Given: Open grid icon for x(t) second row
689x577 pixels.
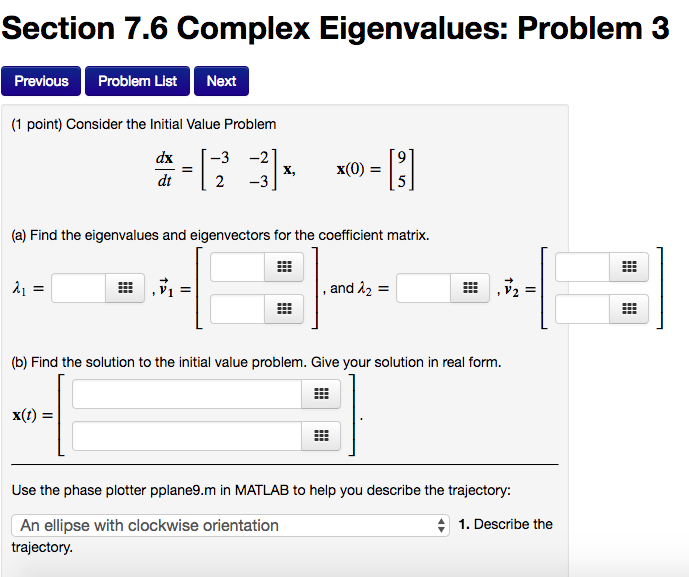Looking at the screenshot, I should click(x=320, y=436).
